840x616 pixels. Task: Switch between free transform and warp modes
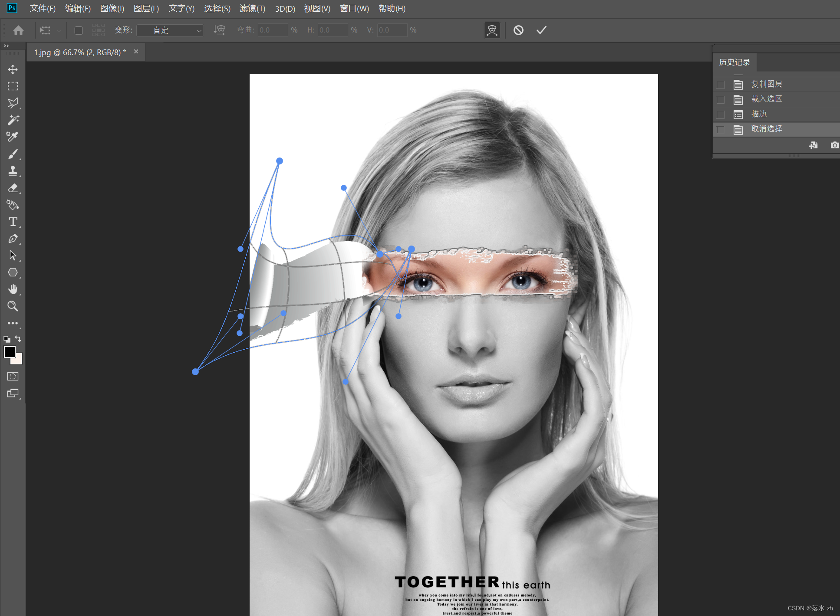point(492,30)
